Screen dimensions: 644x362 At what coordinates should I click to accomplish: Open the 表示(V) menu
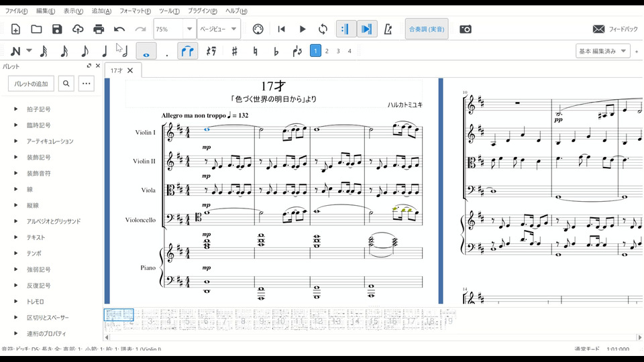tap(73, 11)
